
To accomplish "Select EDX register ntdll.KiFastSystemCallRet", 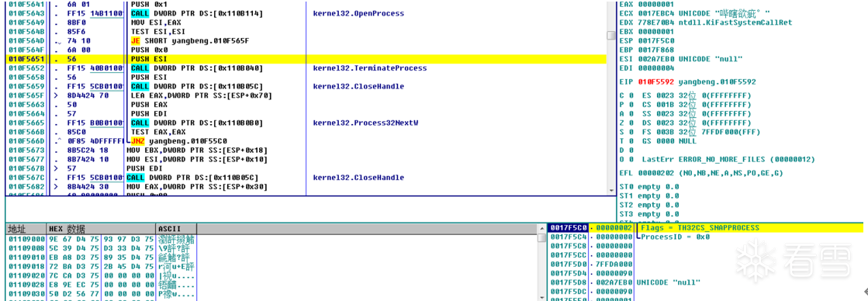I will (714, 22).
